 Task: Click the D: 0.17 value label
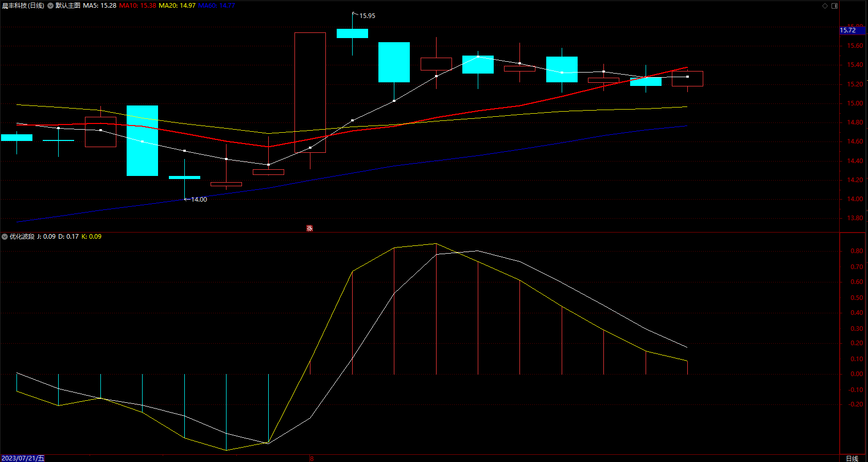point(68,237)
